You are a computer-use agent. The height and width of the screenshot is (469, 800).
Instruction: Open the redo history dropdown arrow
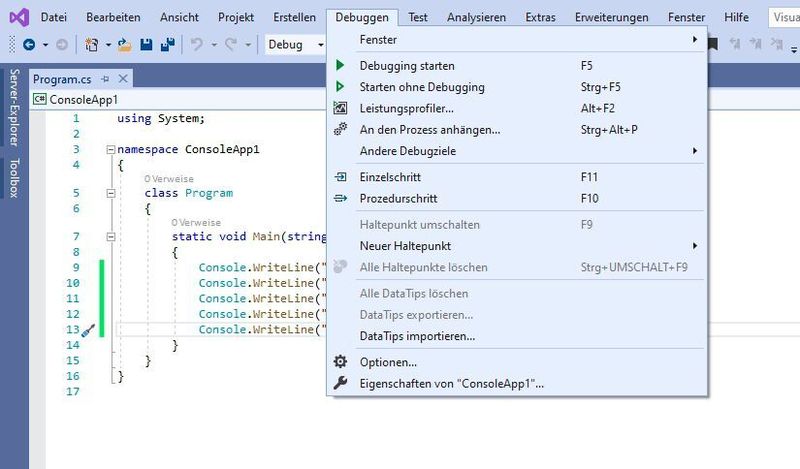pos(248,45)
